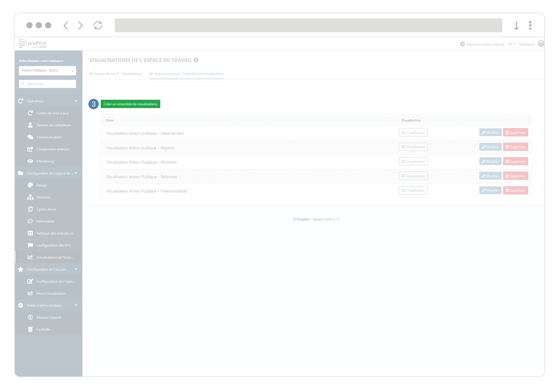The image size is (559, 392).
Task: Click Créer un ensemble de visualisations
Action: pyautogui.click(x=130, y=104)
